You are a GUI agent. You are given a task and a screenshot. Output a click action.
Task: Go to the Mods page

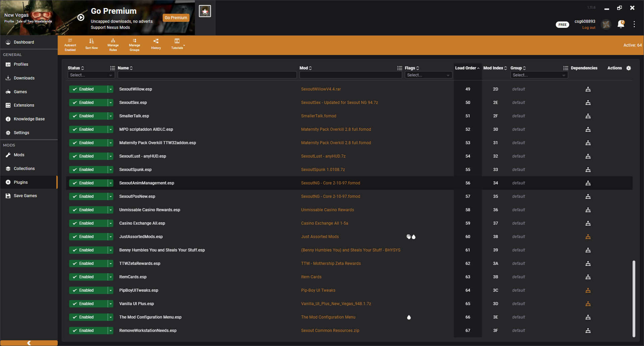point(29,155)
